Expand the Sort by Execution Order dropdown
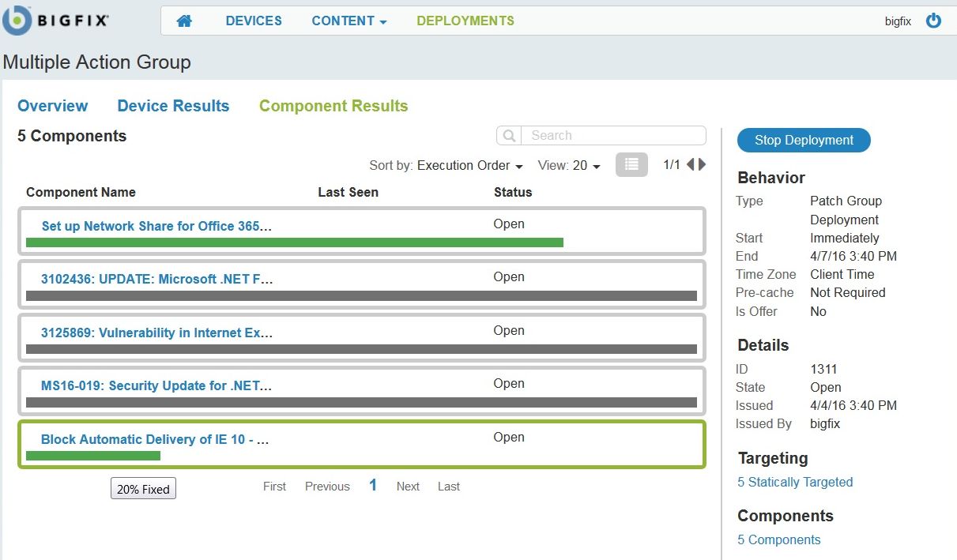This screenshot has height=560, width=957. (x=469, y=166)
